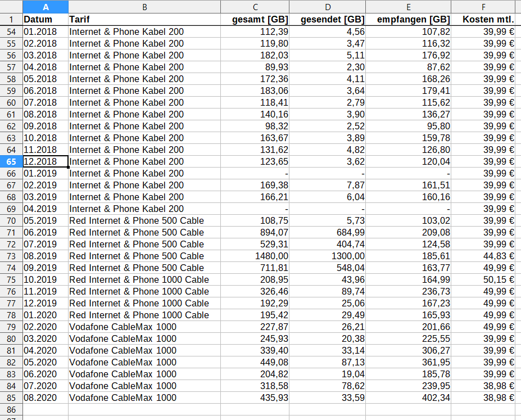The width and height of the screenshot is (521, 420).
Task: Click cost cell 50,15 €
Action: (483, 279)
